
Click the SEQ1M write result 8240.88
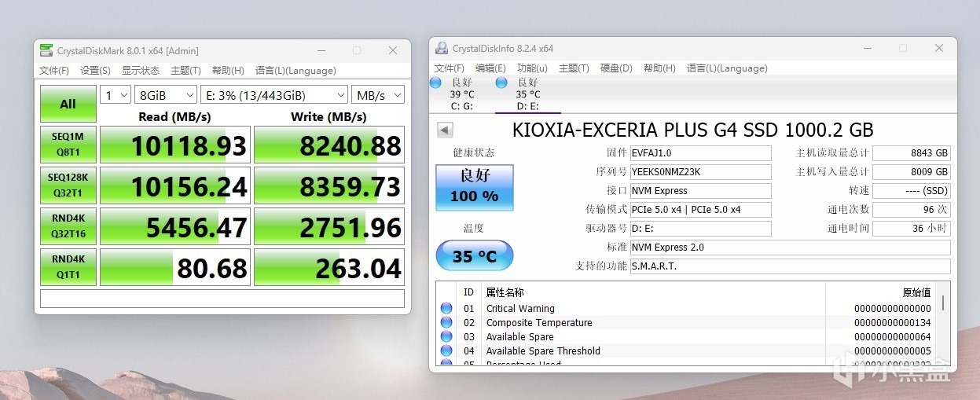click(329, 145)
